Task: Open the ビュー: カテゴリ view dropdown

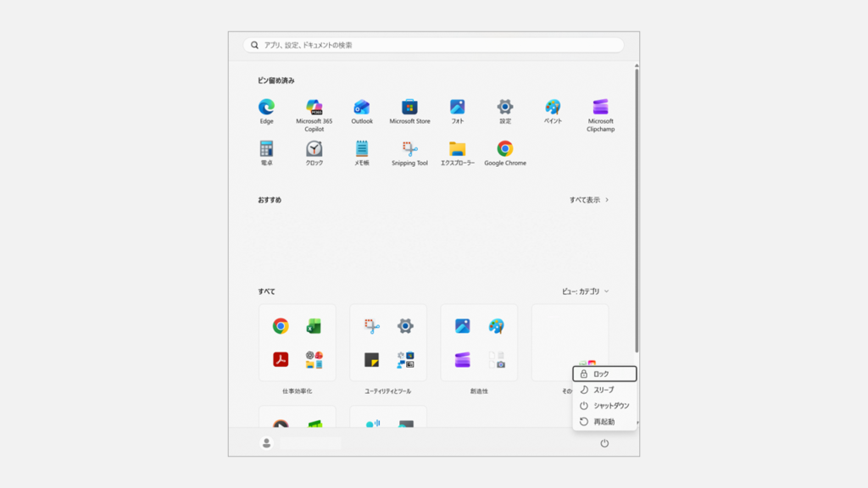Action: [x=585, y=291]
